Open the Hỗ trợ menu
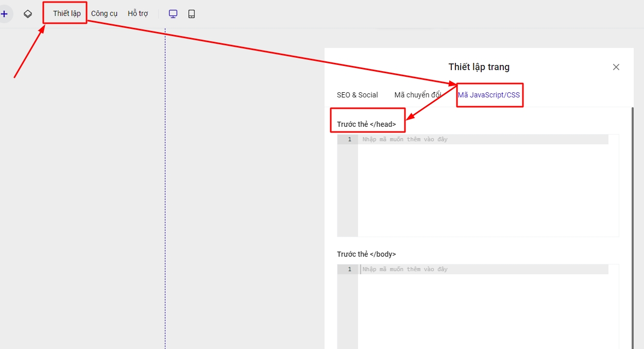The image size is (644, 349). click(138, 13)
